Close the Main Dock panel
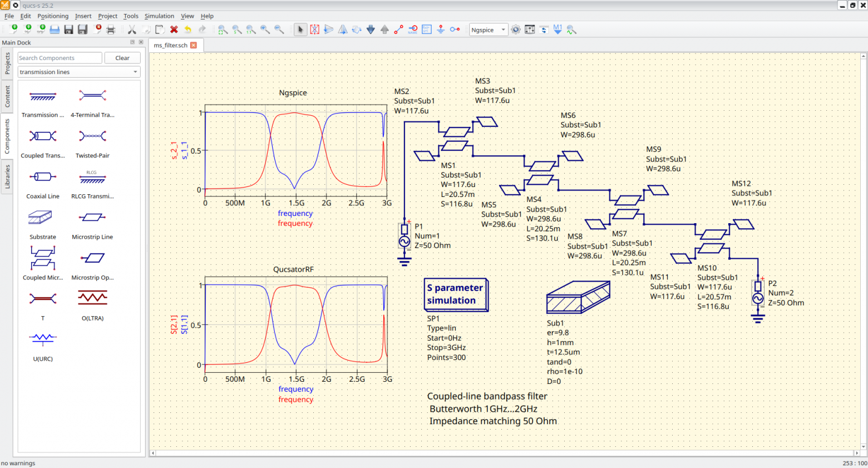The width and height of the screenshot is (868, 468). [x=141, y=42]
